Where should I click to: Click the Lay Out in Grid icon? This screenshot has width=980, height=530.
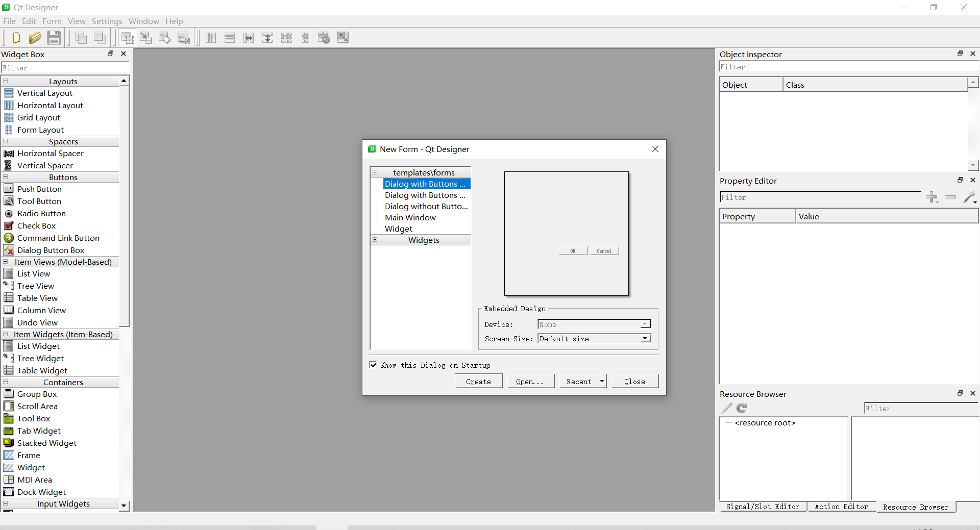(286, 38)
